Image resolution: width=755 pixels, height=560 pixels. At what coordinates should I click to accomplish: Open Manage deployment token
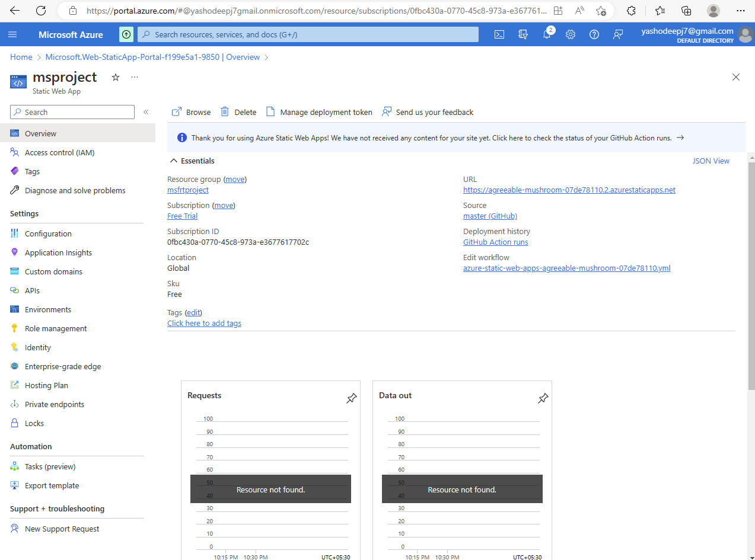319,112
